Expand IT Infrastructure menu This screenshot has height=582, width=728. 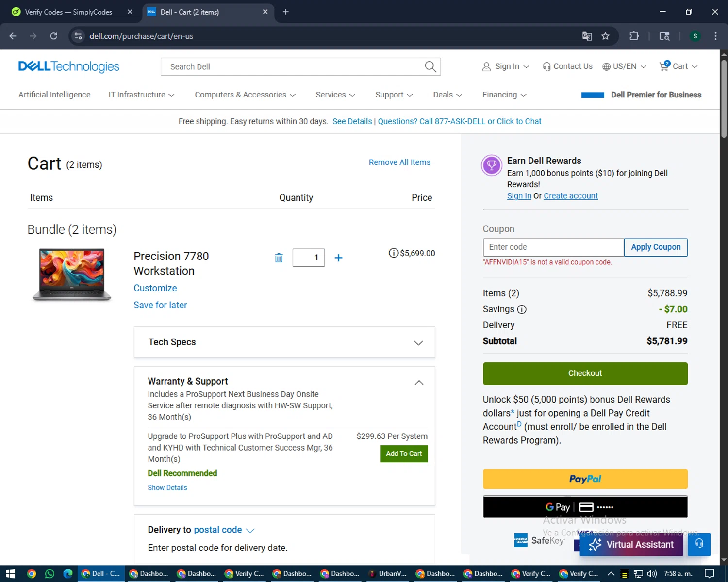(x=141, y=95)
